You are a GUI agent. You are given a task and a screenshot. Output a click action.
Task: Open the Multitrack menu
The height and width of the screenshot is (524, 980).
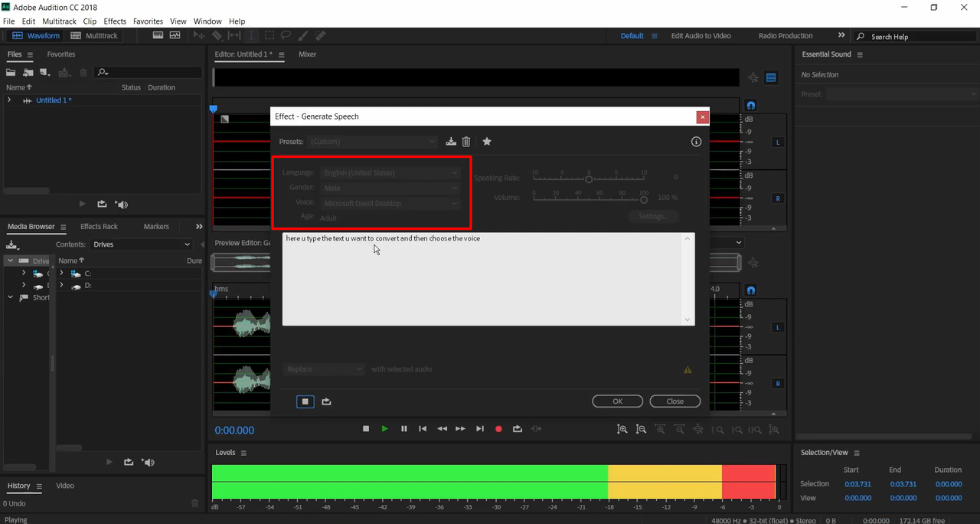(59, 21)
